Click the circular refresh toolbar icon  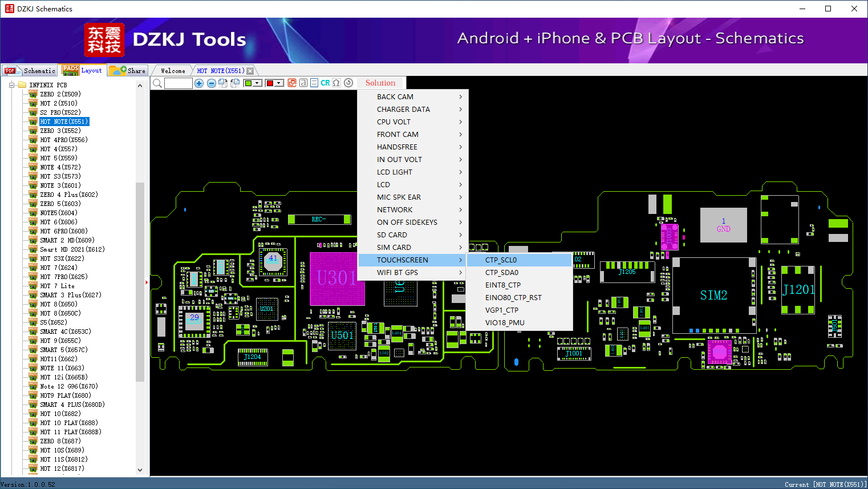pos(348,83)
